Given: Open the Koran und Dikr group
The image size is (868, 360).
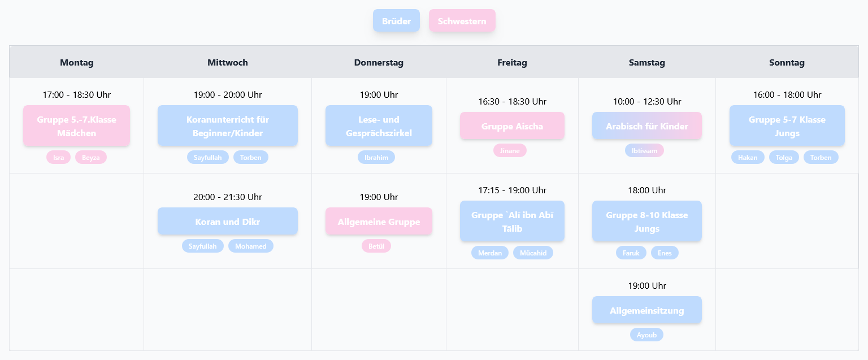Looking at the screenshot, I should click(228, 222).
